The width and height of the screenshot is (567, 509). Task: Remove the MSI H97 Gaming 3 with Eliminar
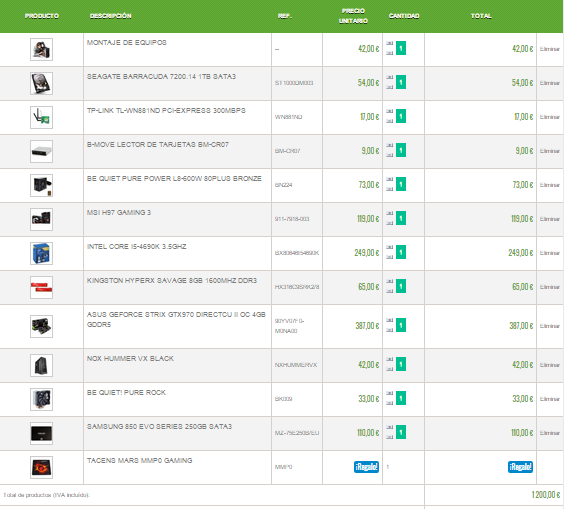[x=550, y=219]
